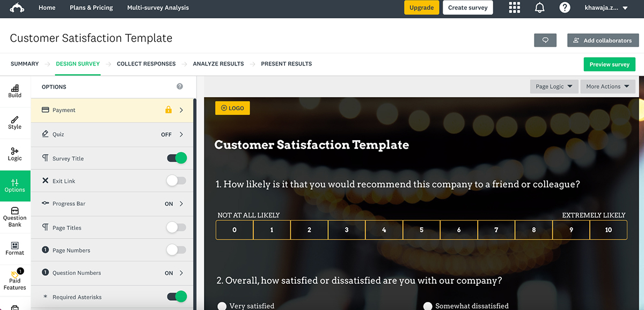Select the Style panel
The width and height of the screenshot is (644, 310).
coord(15,122)
